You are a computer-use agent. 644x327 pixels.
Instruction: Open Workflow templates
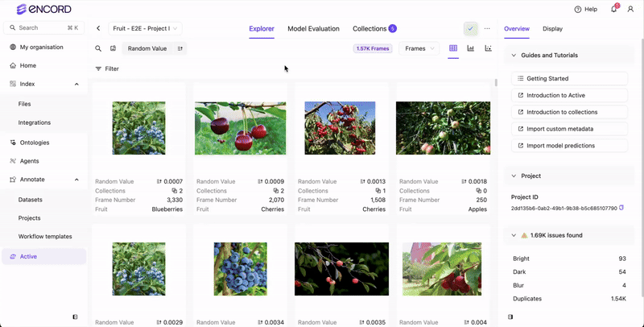tap(45, 237)
